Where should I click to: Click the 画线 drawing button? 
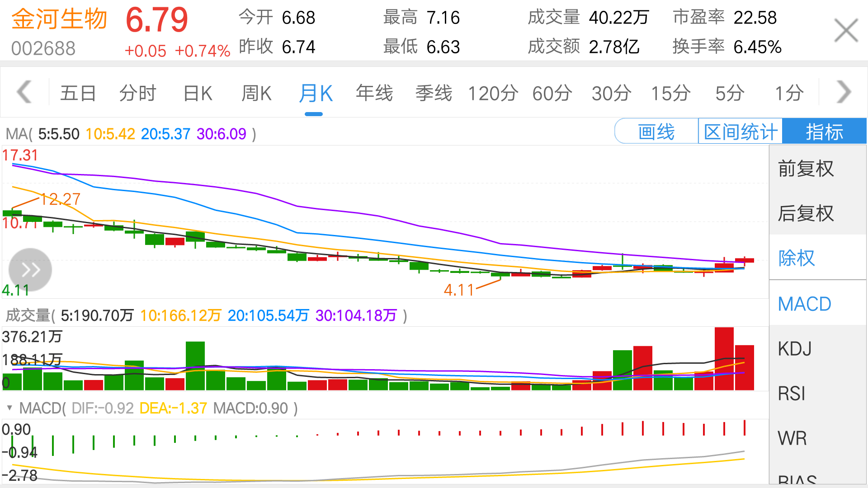656,131
